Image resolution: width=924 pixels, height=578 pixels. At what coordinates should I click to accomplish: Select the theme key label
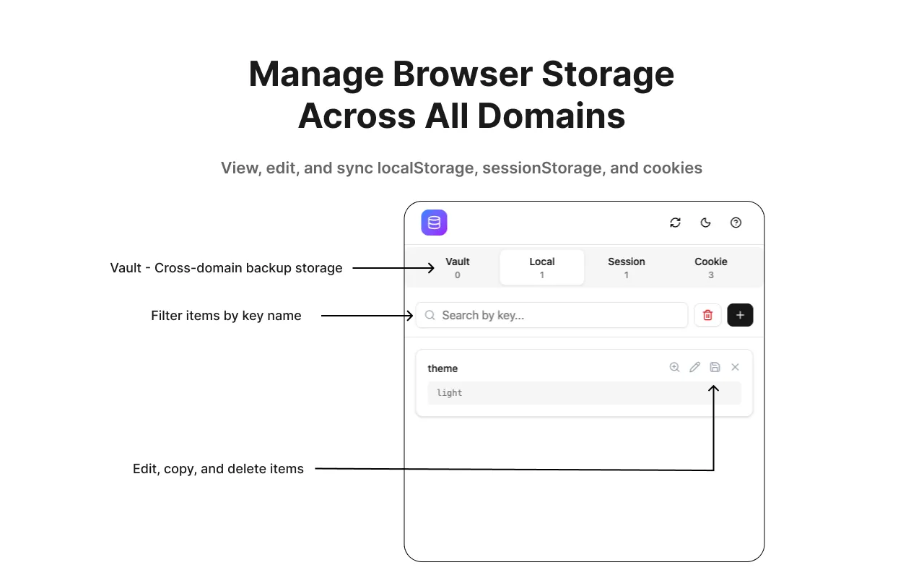(x=443, y=368)
